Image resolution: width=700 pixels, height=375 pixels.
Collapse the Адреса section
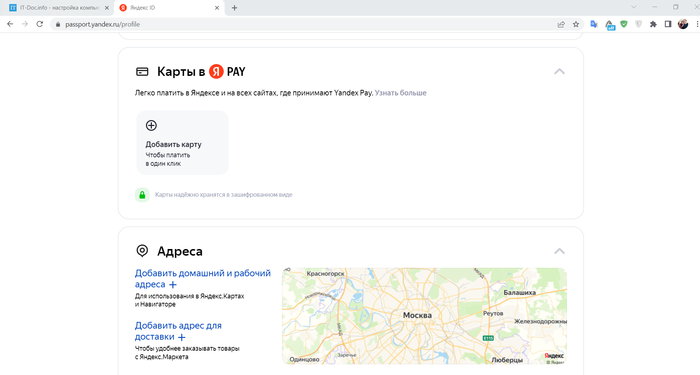click(x=559, y=251)
